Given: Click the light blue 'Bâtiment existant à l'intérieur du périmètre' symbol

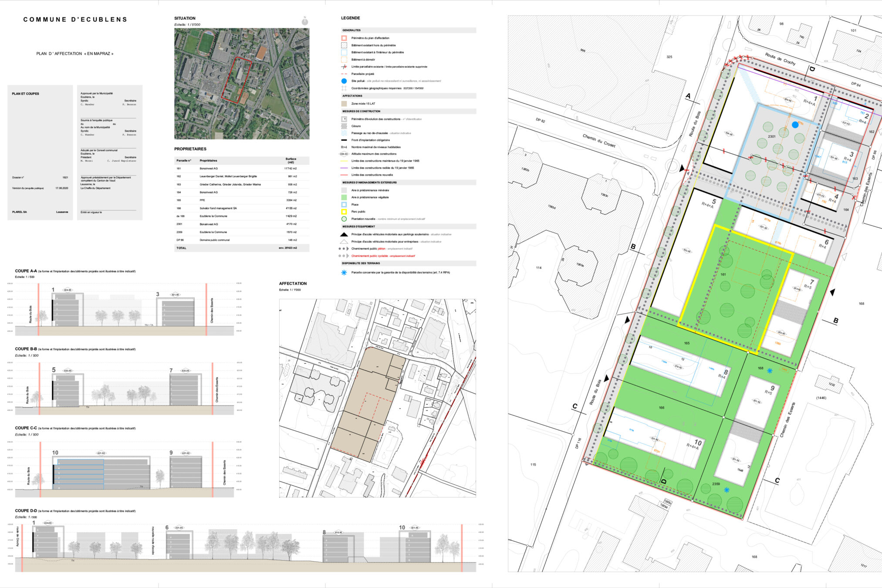Looking at the screenshot, I should [344, 52].
